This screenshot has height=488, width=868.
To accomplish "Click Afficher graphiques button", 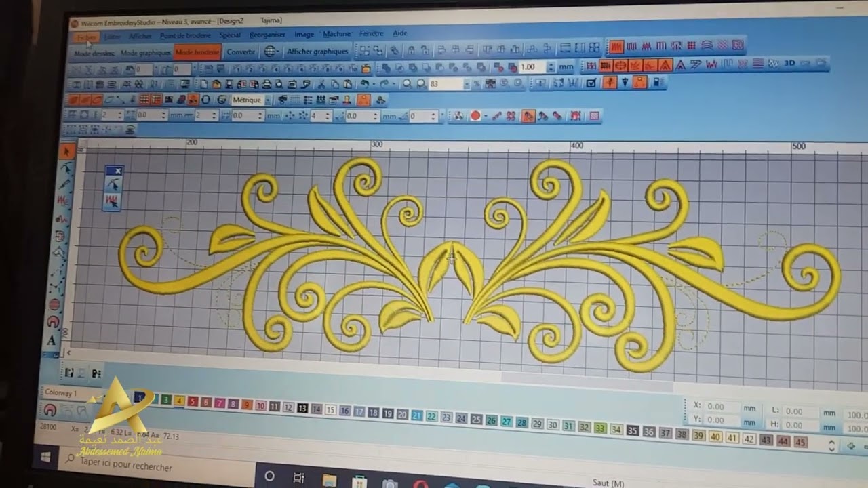I will (318, 51).
